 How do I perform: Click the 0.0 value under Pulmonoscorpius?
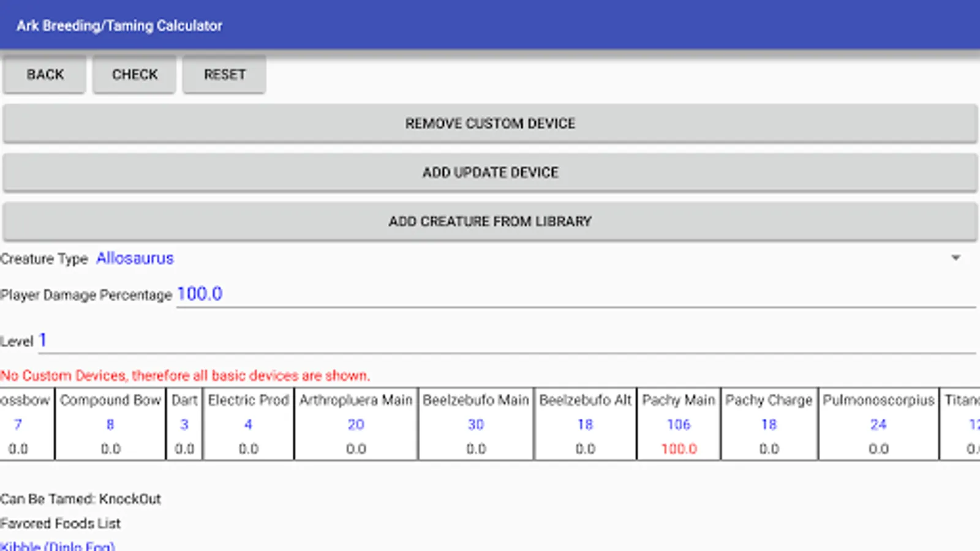[x=878, y=449]
